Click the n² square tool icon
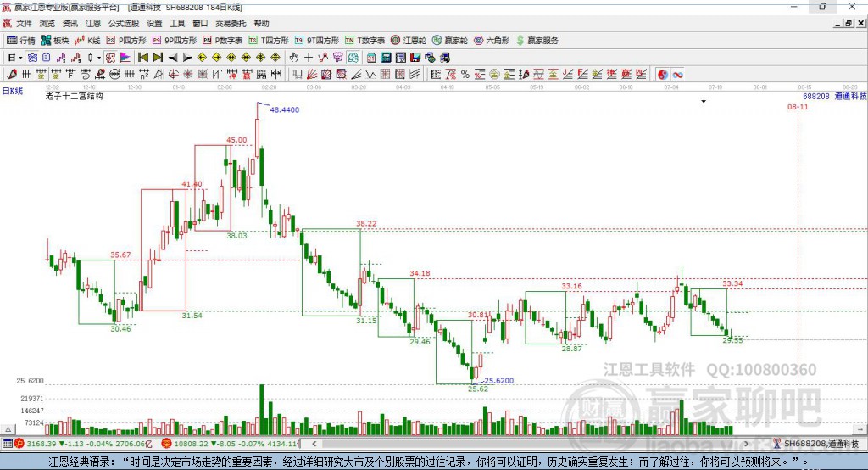Viewport: 868px width, 470px height. click(144, 74)
